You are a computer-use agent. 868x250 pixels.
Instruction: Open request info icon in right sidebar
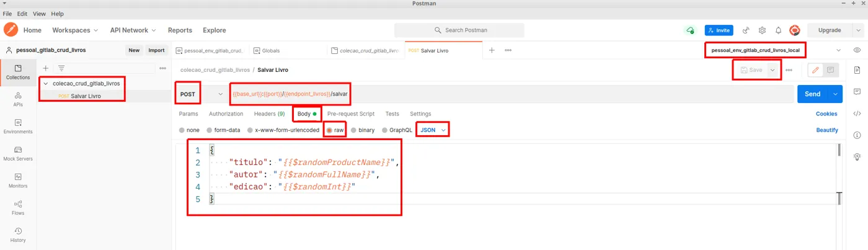pos(857,135)
